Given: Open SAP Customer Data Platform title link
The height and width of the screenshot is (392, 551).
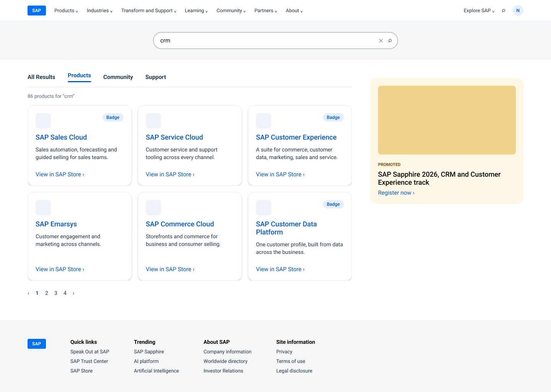Looking at the screenshot, I should pos(286,228).
